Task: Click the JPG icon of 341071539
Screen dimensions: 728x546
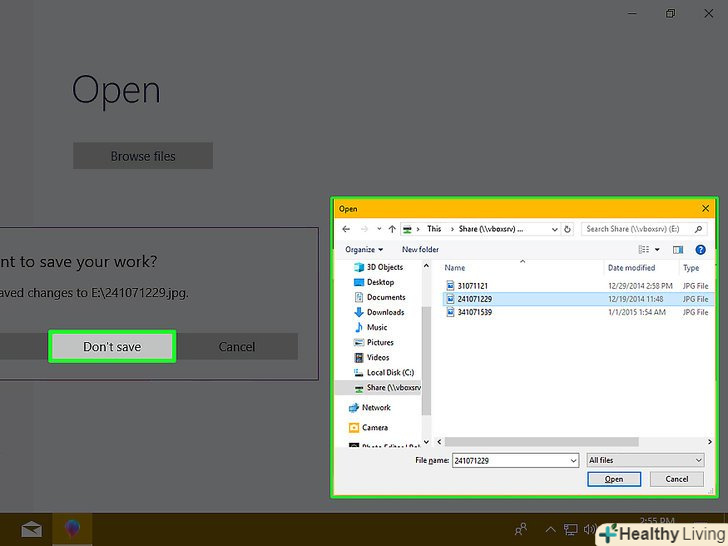Action: point(449,312)
